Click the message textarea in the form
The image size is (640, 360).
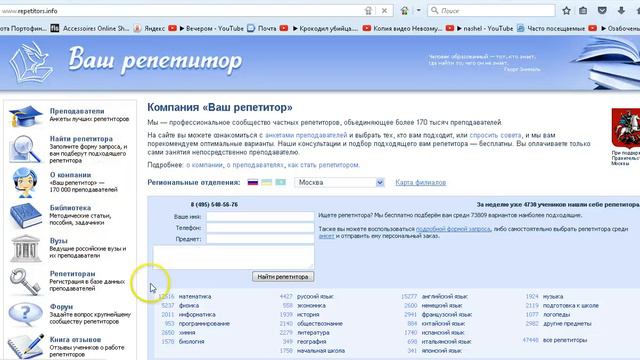[234, 257]
